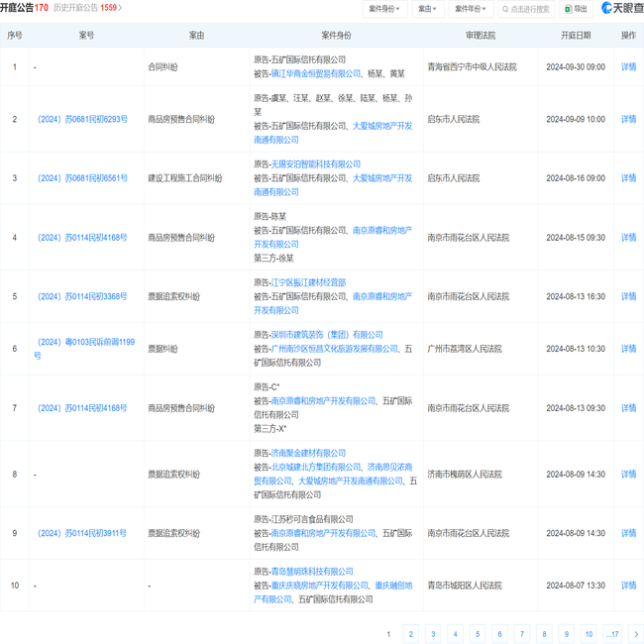The image size is (644, 644).
Task: Click the current page 1 indicator
Action: [388, 634]
